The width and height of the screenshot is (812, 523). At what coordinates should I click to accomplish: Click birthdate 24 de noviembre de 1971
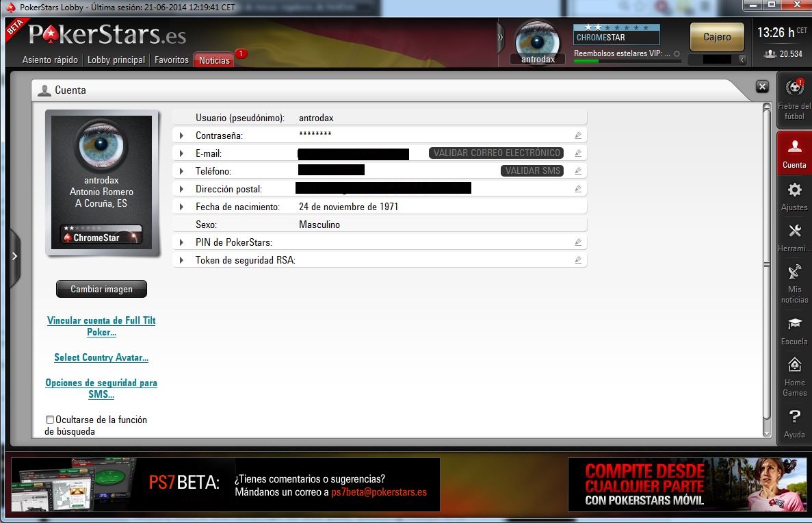348,207
